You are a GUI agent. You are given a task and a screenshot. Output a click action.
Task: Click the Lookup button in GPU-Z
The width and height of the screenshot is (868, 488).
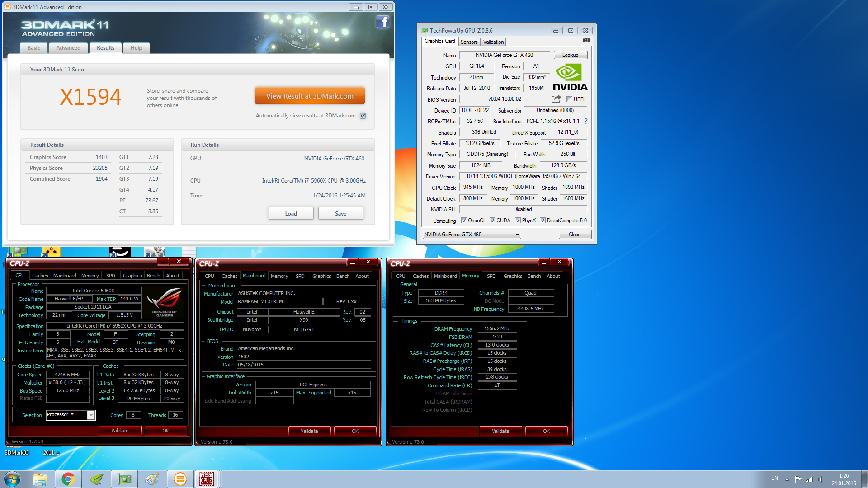[570, 55]
